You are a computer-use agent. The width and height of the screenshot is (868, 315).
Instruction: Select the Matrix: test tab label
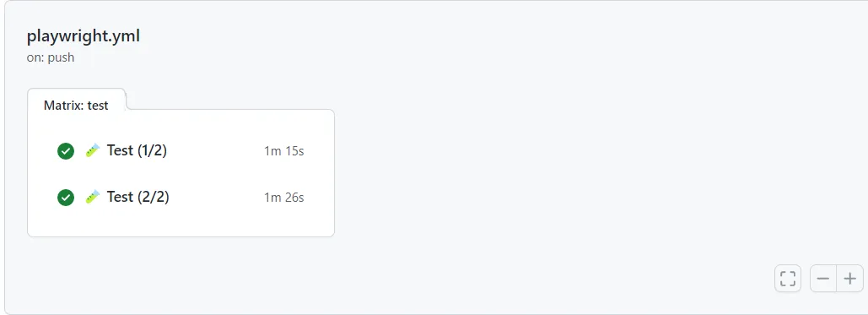76,106
